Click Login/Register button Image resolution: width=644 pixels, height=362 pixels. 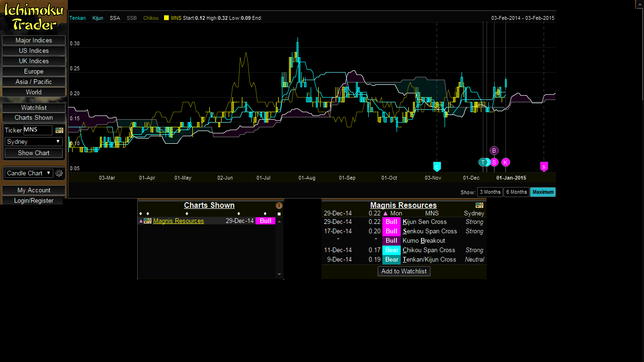[34, 201]
